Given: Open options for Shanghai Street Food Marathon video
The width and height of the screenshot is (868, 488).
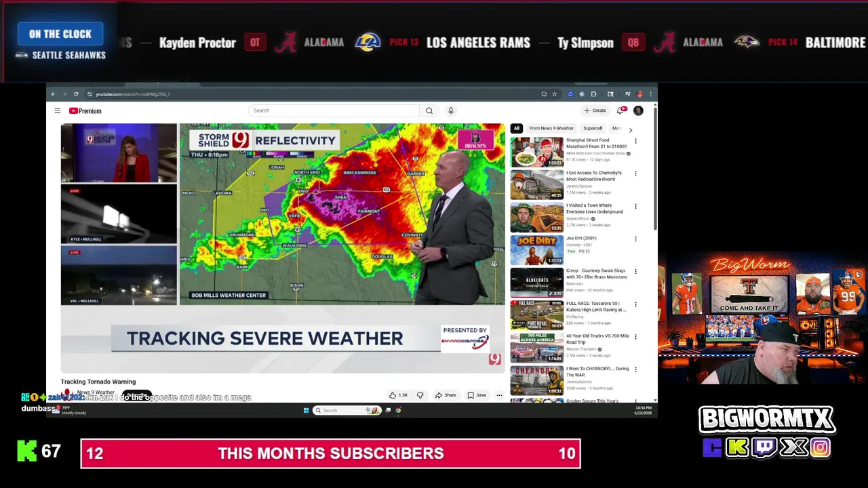Looking at the screenshot, I should point(635,141).
